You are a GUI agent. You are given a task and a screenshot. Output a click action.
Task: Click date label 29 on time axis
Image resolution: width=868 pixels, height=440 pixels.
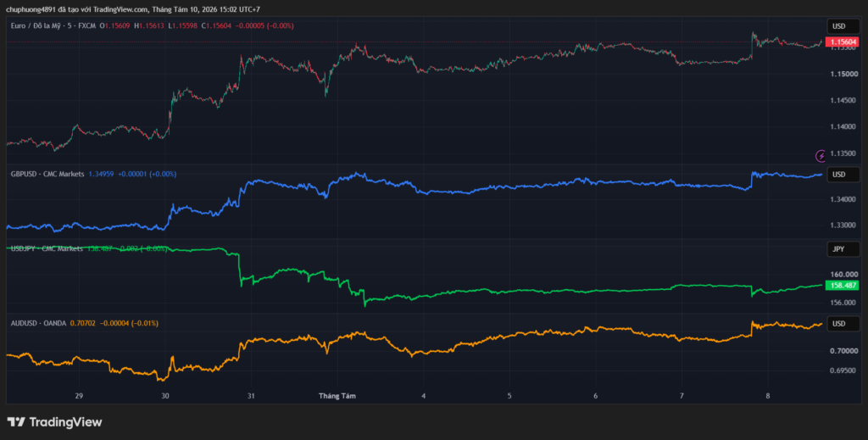[79, 396]
